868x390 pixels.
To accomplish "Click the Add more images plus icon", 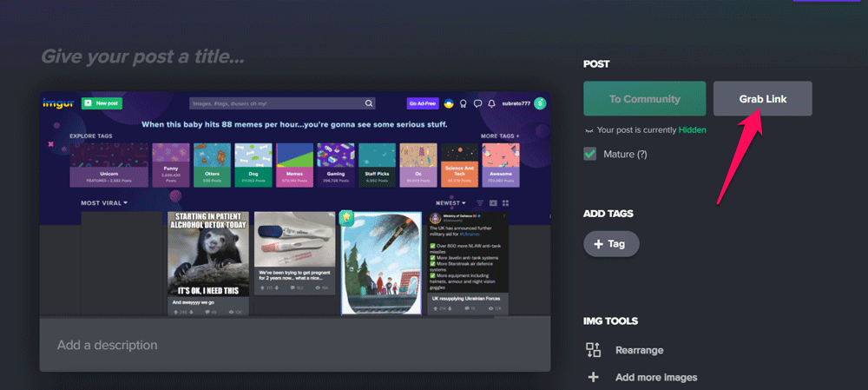I will [594, 377].
